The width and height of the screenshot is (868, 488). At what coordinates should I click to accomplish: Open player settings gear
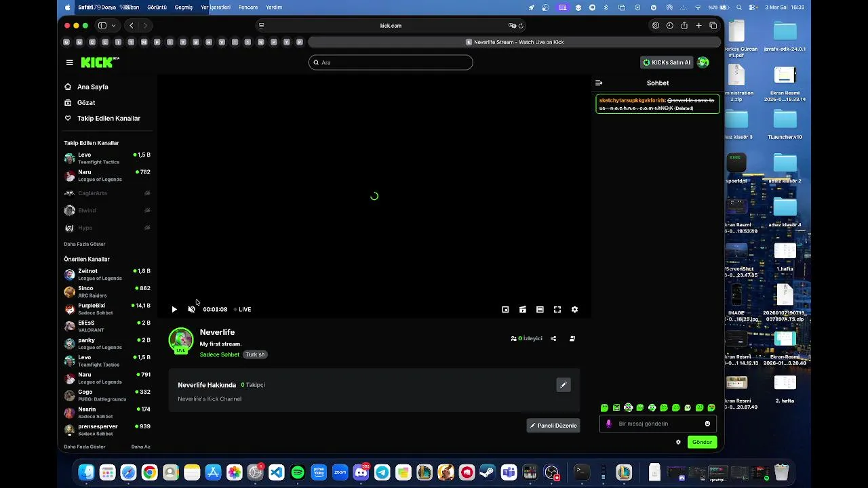pyautogui.click(x=574, y=309)
